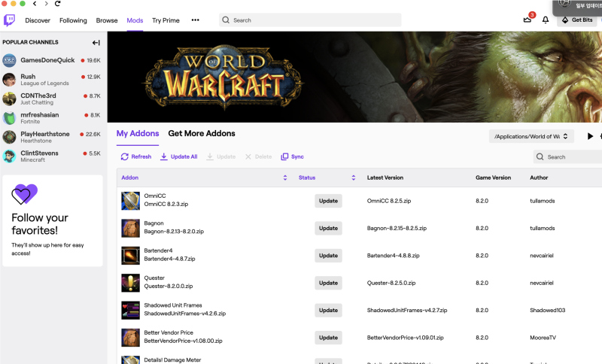Update the OmniCC addon
Screen dimensions: 602x364
point(328,201)
